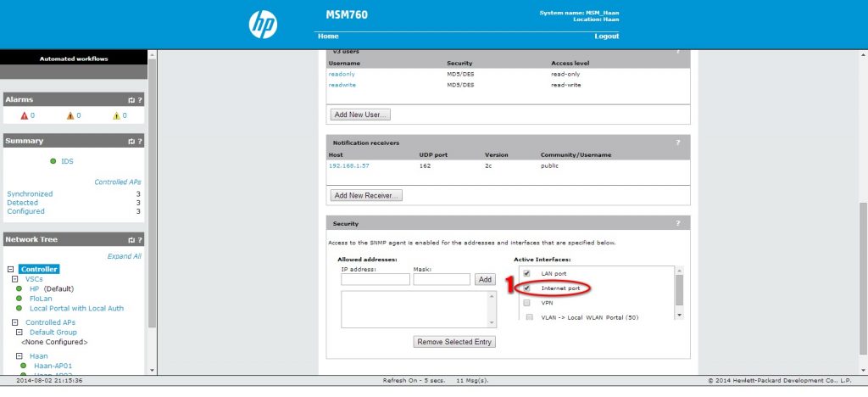
Task: Collapse the Controller tree node
Action: click(9, 269)
